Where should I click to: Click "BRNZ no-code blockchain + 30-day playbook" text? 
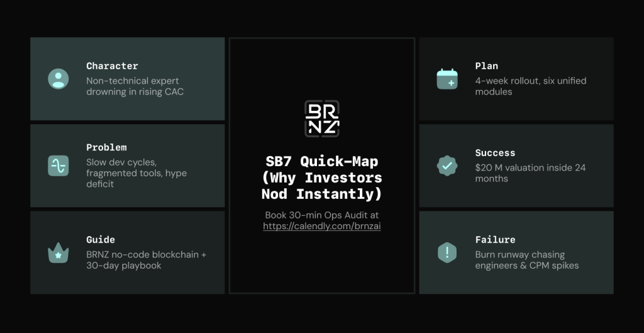(x=146, y=260)
